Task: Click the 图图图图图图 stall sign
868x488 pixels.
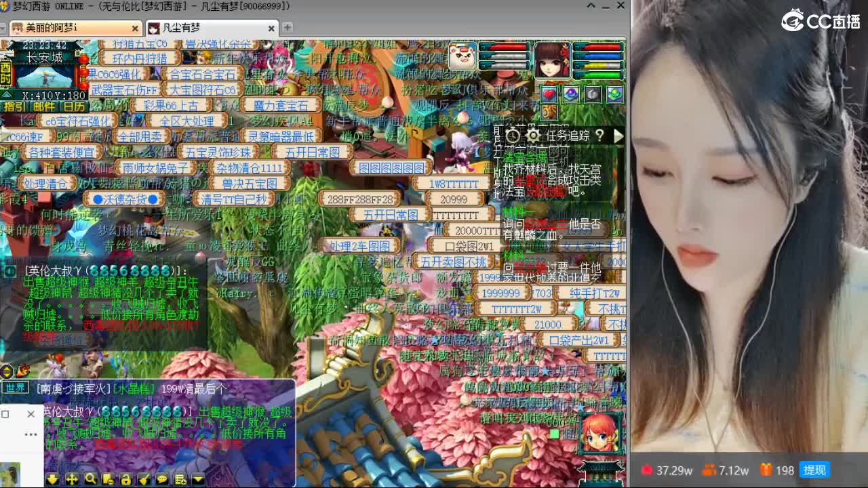Action: pyautogui.click(x=391, y=168)
